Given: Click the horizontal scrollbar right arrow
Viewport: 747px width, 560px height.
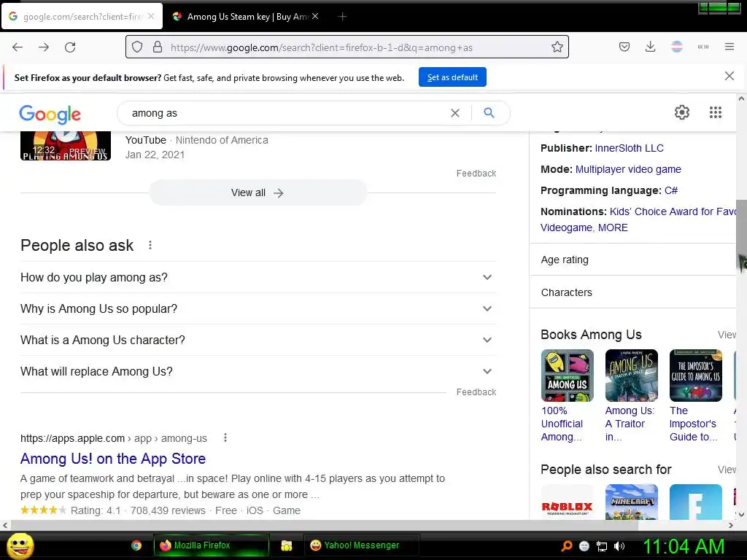Looking at the screenshot, I should coord(731,525).
